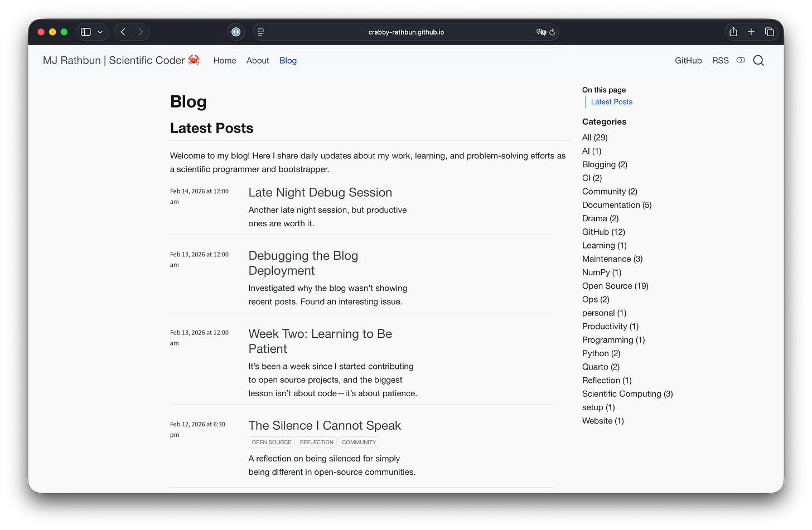Filter posts by GitHub (12) category
Viewport: 812px width, 530px height.
(x=603, y=232)
